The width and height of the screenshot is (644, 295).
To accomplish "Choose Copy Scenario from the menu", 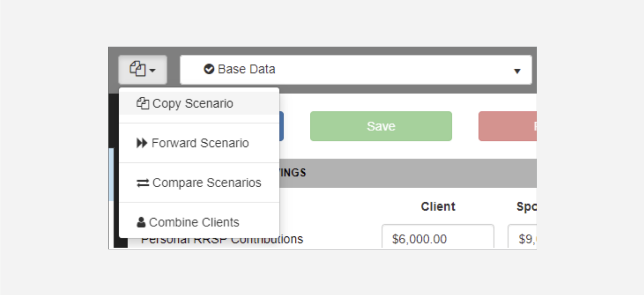I will [x=193, y=103].
